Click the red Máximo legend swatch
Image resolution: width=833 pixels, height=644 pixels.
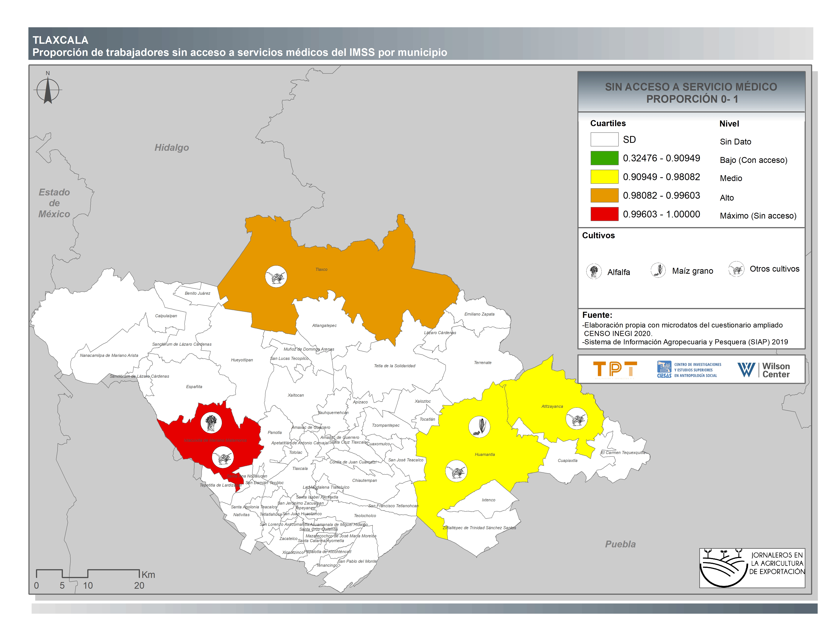click(604, 214)
